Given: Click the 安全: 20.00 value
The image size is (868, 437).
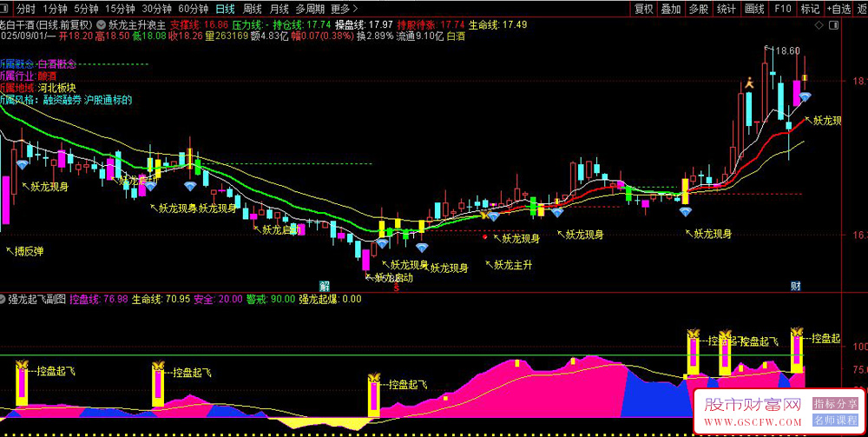Looking at the screenshot, I should 218,299.
